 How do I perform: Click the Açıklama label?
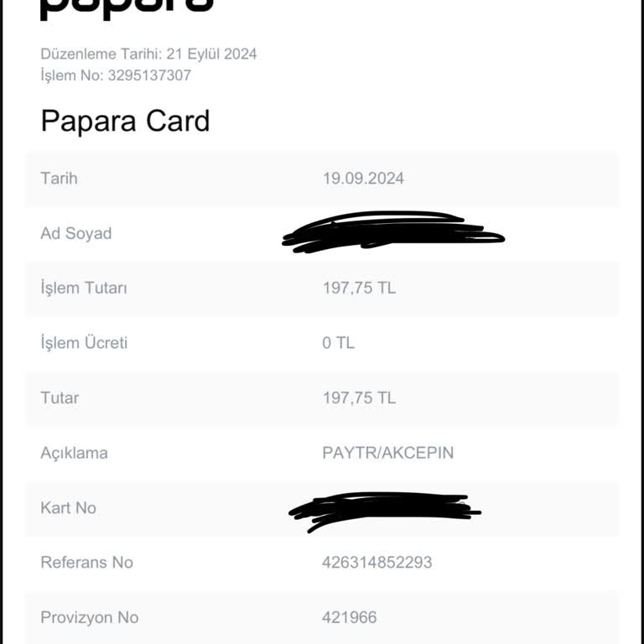click(x=74, y=453)
